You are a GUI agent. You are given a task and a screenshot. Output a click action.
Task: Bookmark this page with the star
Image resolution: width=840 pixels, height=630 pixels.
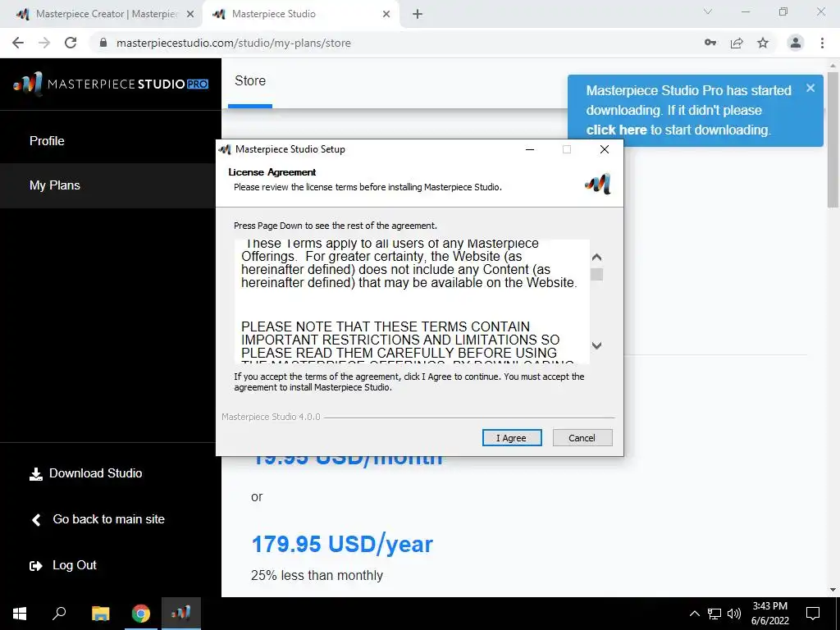coord(763,43)
